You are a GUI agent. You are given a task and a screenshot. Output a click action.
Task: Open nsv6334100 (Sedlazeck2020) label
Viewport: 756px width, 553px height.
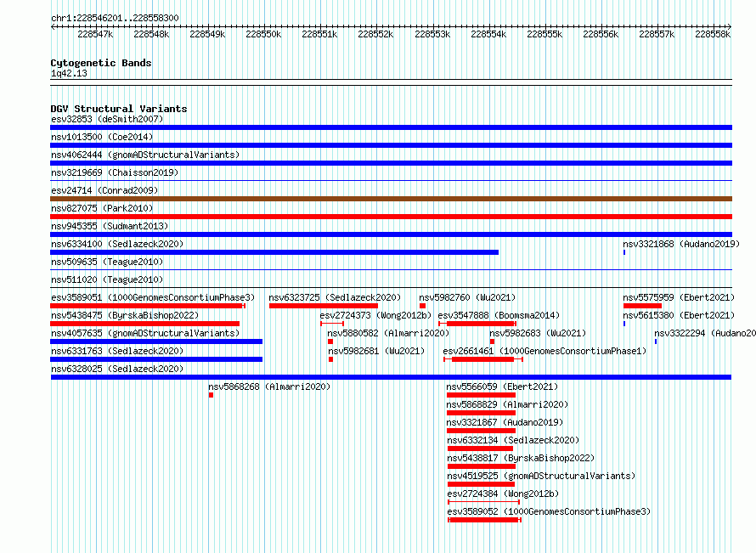pos(117,244)
